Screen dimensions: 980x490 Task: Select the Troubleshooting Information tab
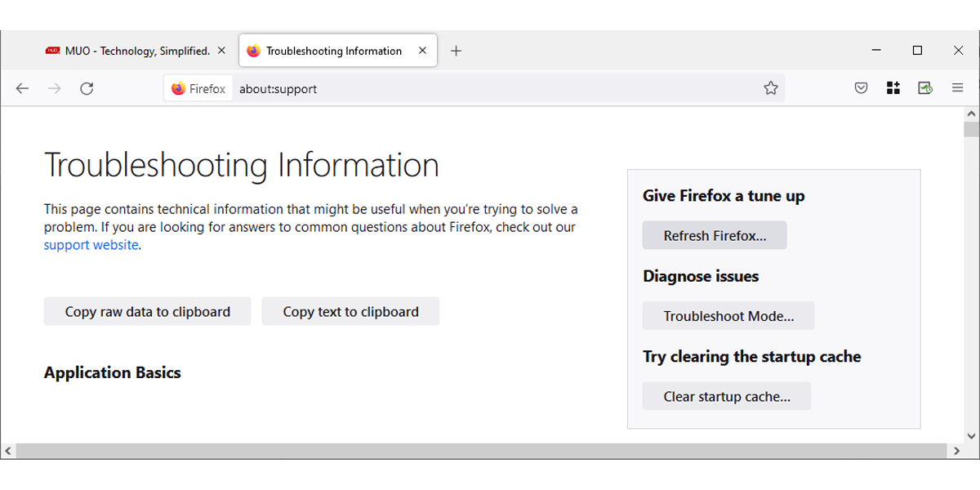click(x=331, y=51)
